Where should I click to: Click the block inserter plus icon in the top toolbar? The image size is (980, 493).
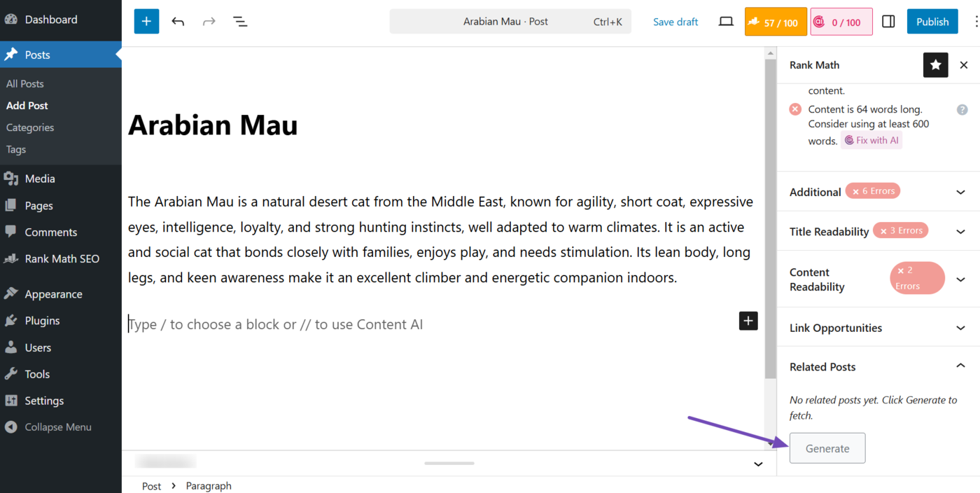146,22
